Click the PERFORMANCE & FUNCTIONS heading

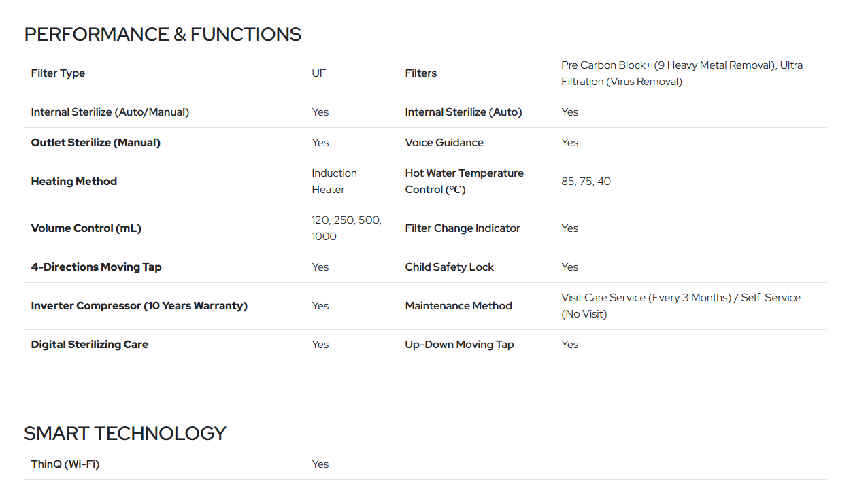click(163, 35)
